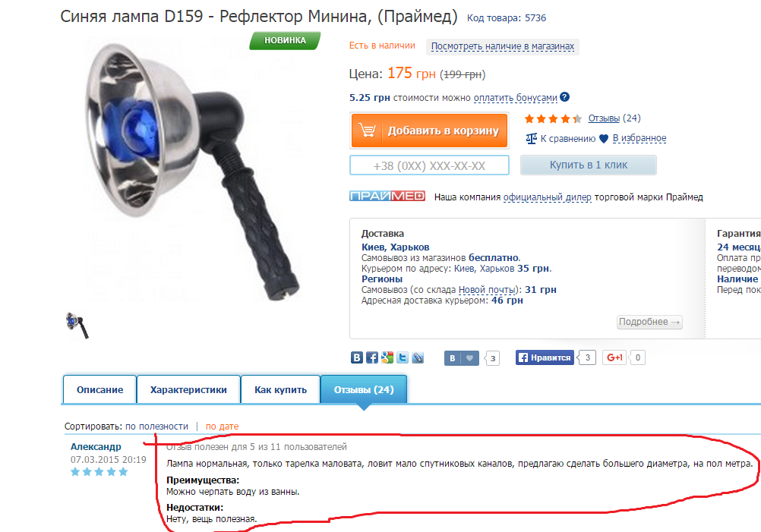Share via Twitter bird icon

[403, 357]
